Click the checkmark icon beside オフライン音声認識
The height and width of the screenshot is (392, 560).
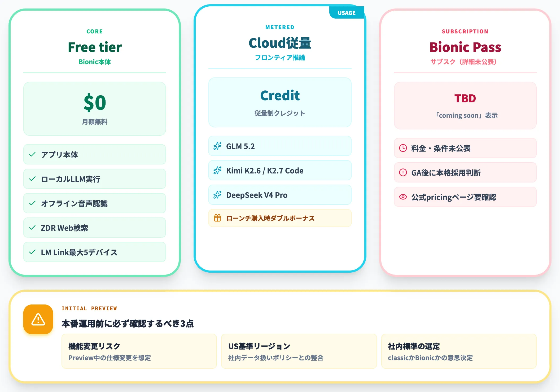click(32, 203)
